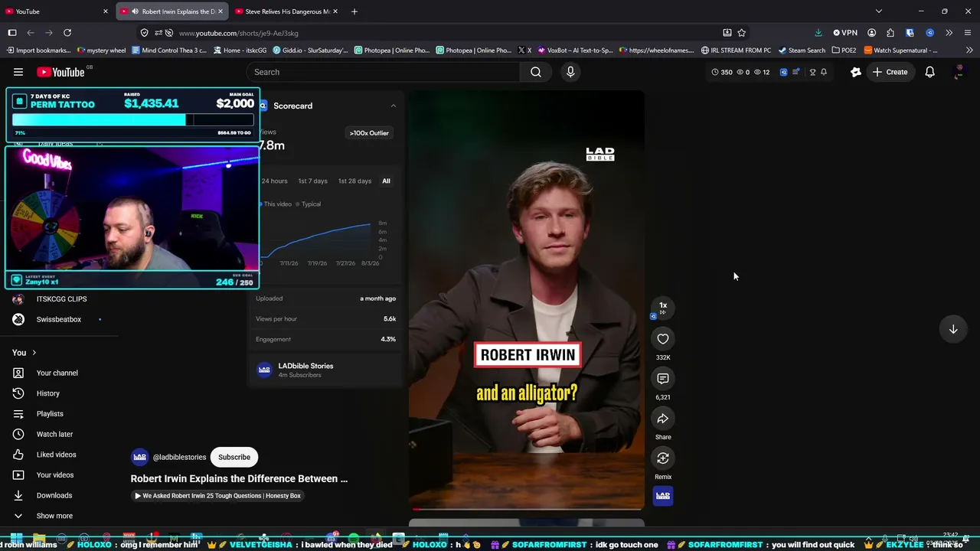Switch to the first YouTube browser tab
Screen dimensions: 980x551
(x=57, y=11)
